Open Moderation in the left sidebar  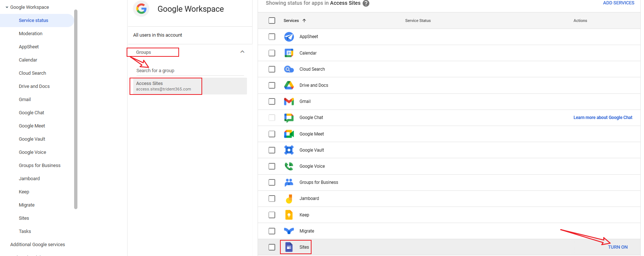(30, 34)
